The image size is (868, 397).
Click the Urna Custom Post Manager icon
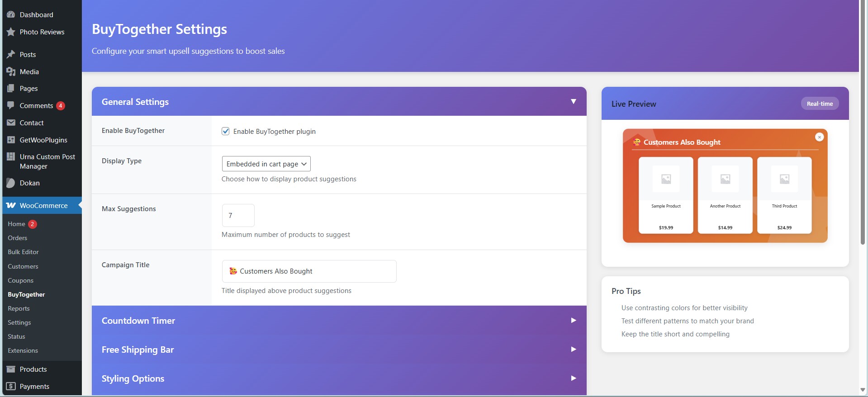(x=11, y=157)
